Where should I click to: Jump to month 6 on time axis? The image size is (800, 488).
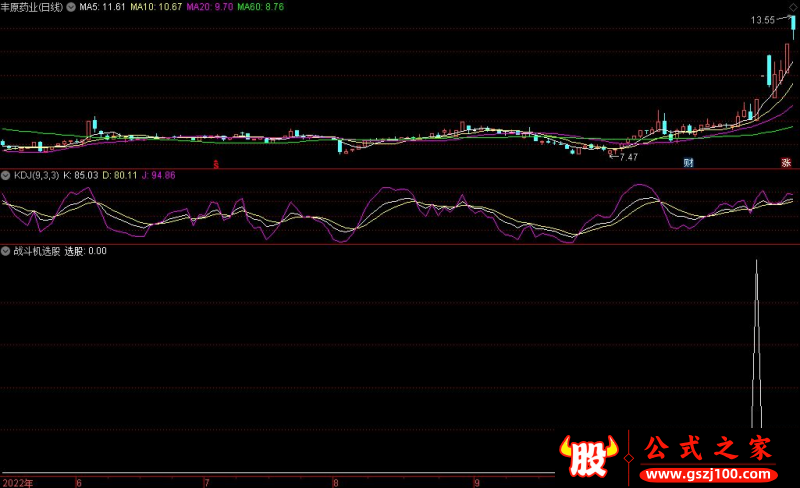coord(78,482)
